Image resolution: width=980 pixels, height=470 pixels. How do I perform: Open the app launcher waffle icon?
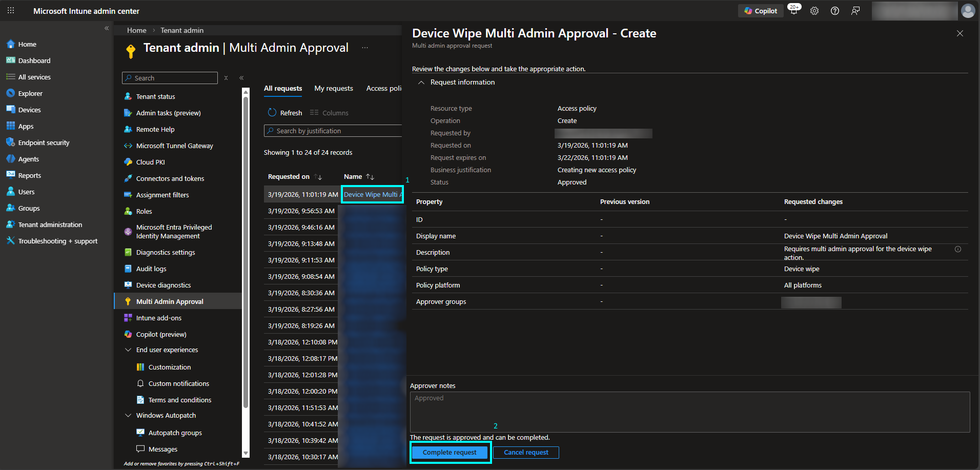pos(11,11)
